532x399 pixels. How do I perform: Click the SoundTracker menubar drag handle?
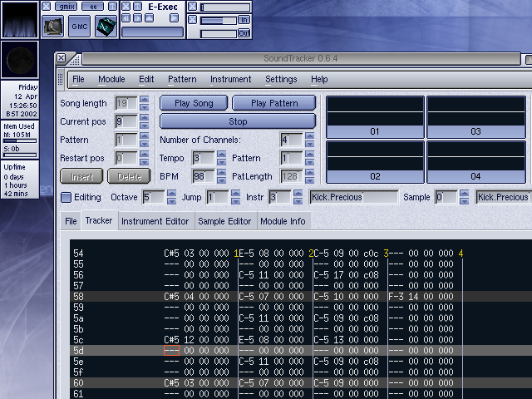coord(61,79)
